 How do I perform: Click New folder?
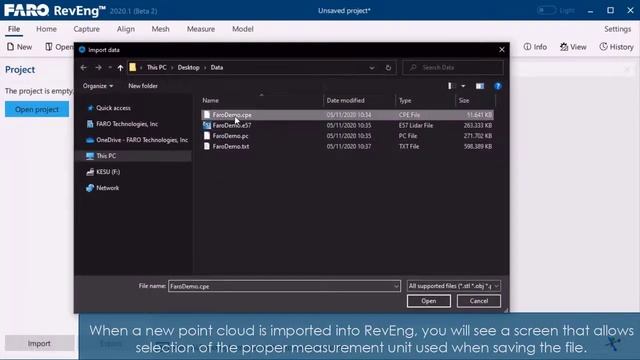coord(142,86)
